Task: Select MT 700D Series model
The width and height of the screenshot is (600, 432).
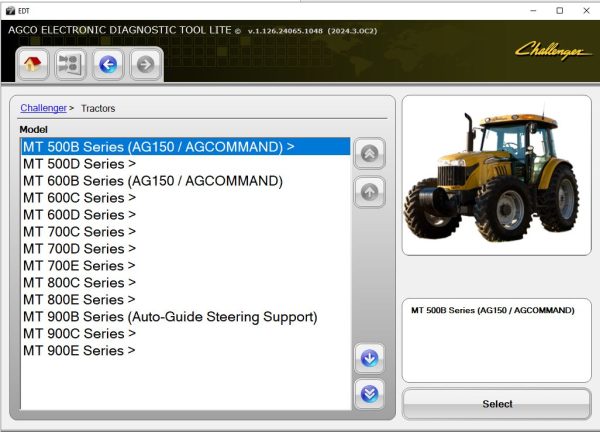Action: 186,249
